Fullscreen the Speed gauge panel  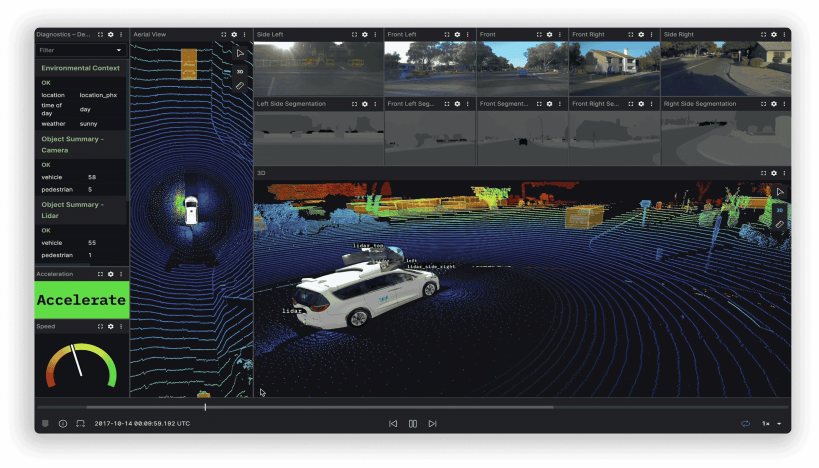[x=100, y=326]
